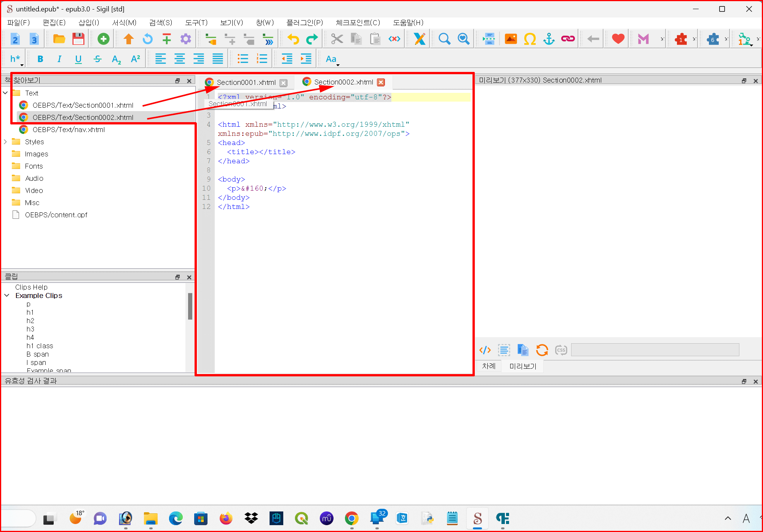Toggle bold formatting button

click(40, 59)
